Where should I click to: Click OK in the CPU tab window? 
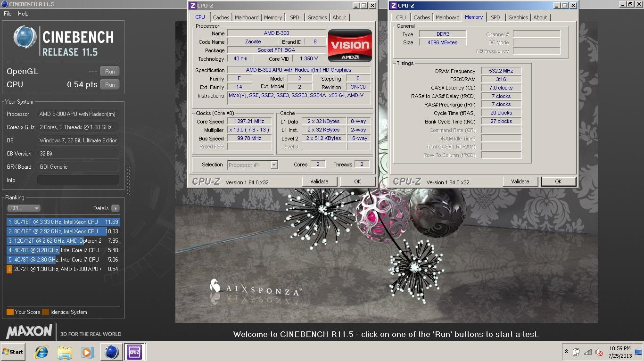pyautogui.click(x=357, y=181)
